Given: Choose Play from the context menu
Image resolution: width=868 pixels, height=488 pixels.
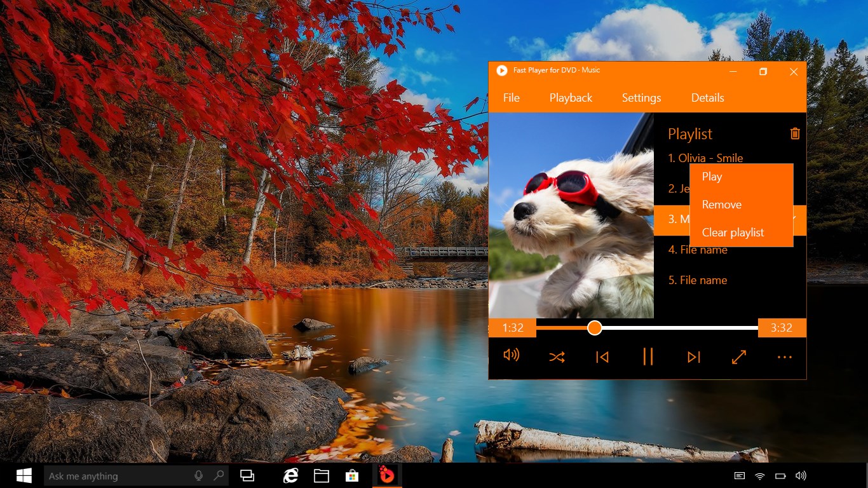Looking at the screenshot, I should (x=712, y=177).
